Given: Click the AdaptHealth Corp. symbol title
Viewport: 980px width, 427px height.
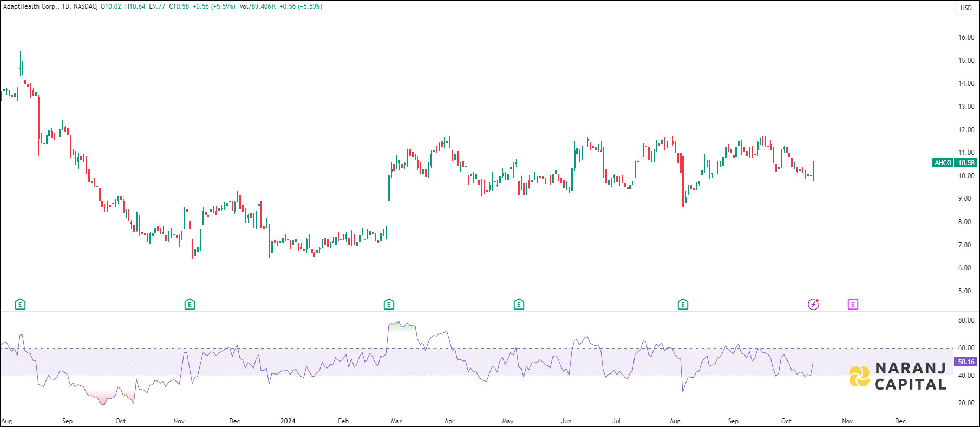Looking at the screenshot, I should pos(31,6).
